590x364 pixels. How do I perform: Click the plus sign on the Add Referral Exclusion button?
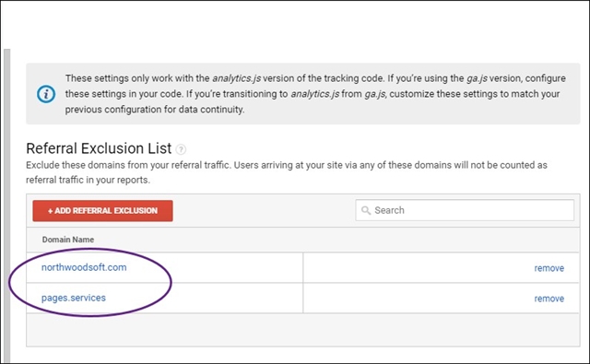(x=50, y=211)
